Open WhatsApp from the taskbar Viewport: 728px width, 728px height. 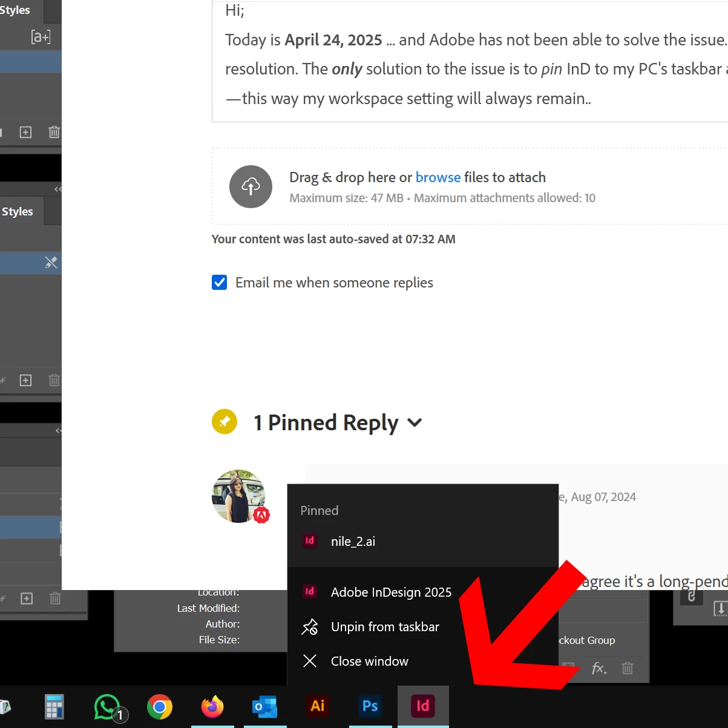click(108, 707)
